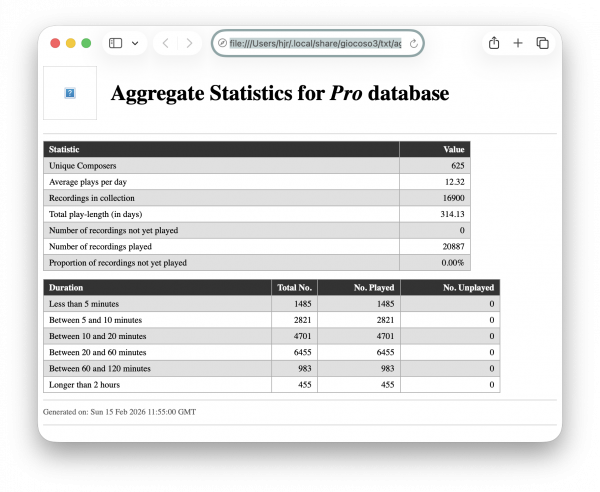Click the broken image placeholder

point(70,93)
